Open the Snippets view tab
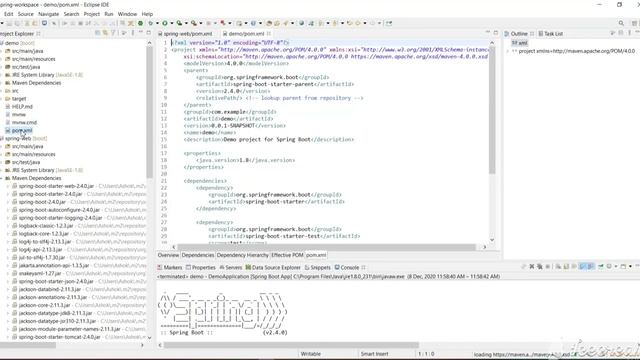This screenshot has height=360, width=640. pyautogui.click(x=318, y=267)
